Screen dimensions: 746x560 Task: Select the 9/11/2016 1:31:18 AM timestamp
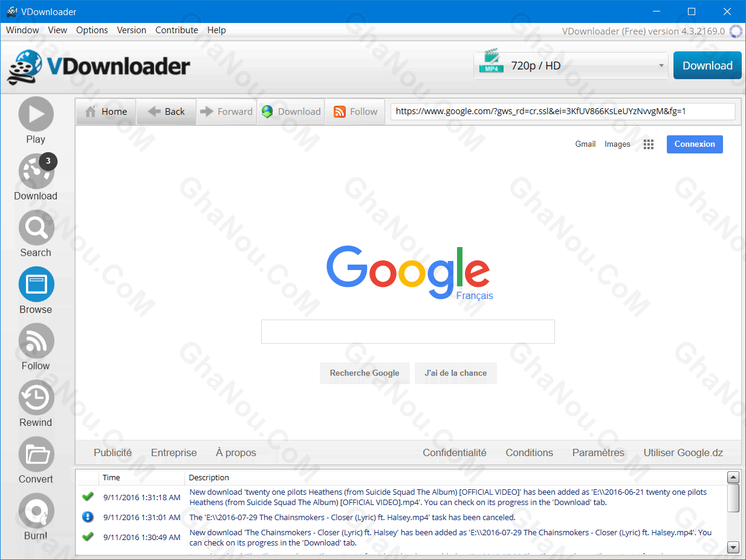(141, 497)
